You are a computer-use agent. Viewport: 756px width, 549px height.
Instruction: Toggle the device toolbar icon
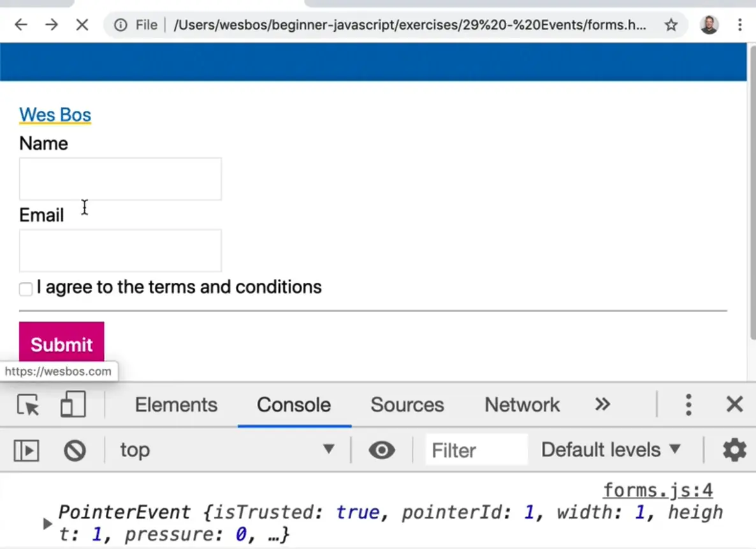[73, 405]
